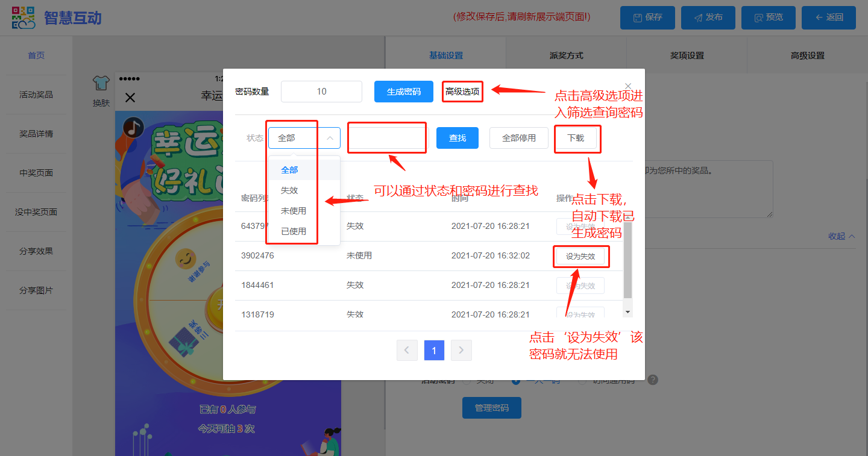Choose 已使用 in the status dropdown
This screenshot has width=868, height=456.
294,231
